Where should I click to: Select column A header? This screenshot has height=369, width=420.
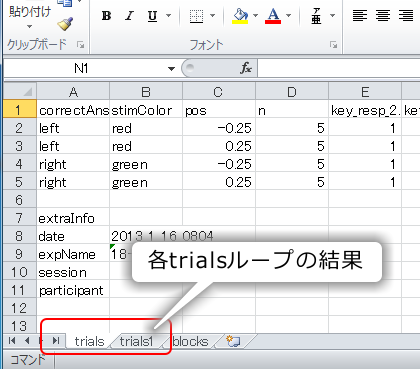point(73,92)
